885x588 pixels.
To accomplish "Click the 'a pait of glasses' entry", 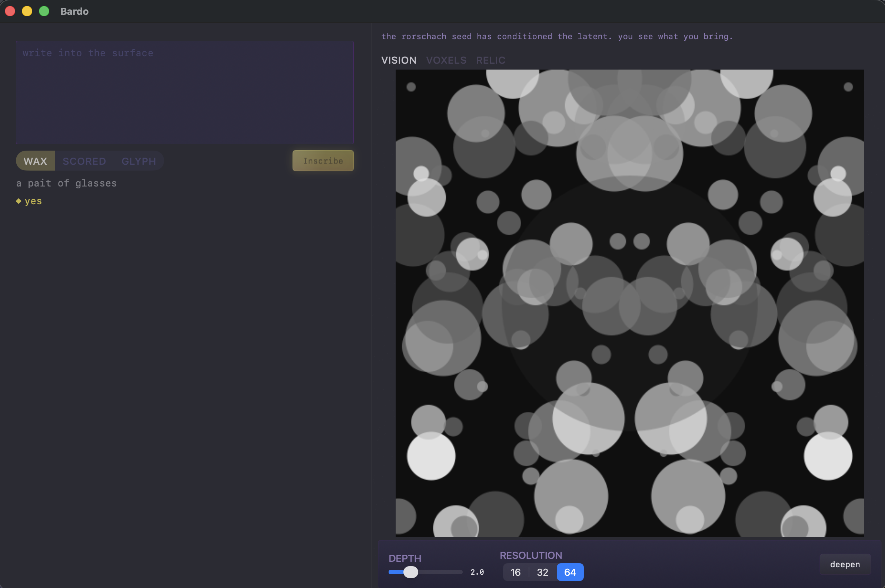I will (66, 183).
